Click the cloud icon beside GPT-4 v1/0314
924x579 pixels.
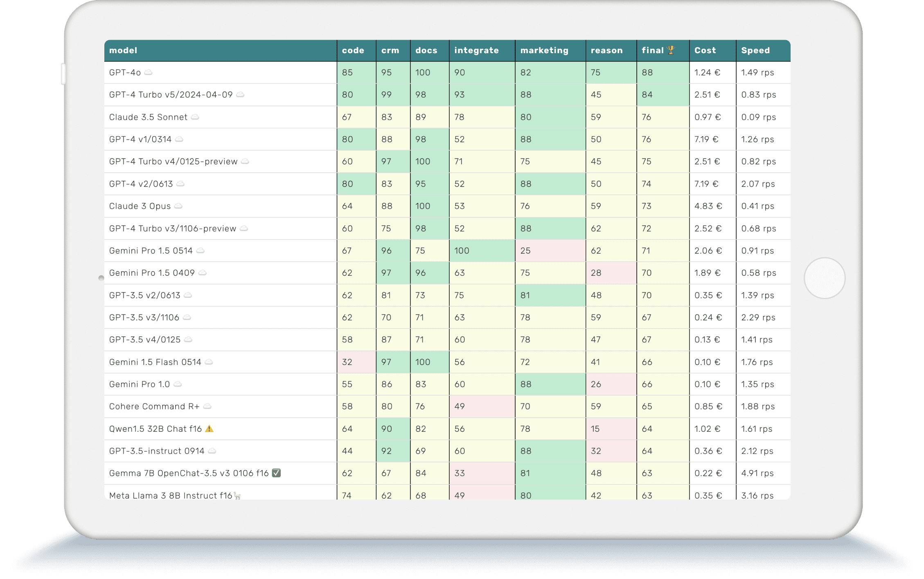pos(178,139)
